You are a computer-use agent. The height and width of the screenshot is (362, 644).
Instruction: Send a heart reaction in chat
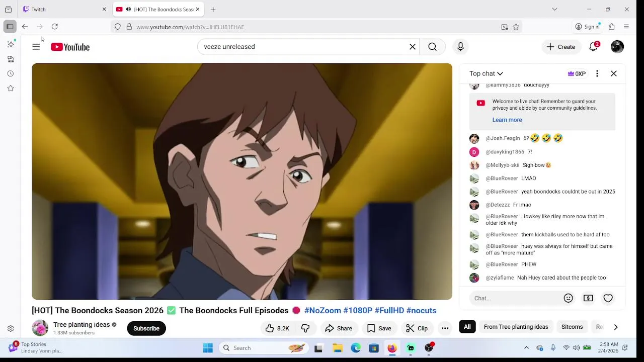pos(608,298)
